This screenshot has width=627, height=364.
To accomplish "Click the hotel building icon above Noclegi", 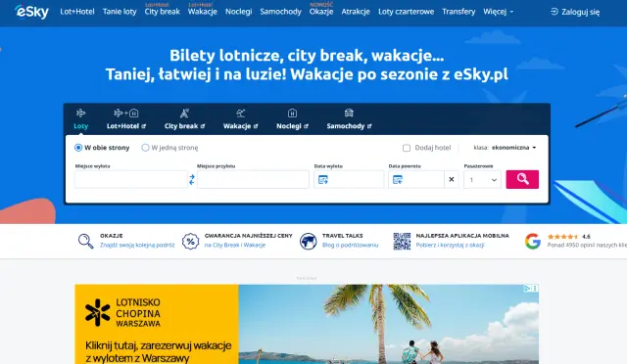I will (292, 114).
